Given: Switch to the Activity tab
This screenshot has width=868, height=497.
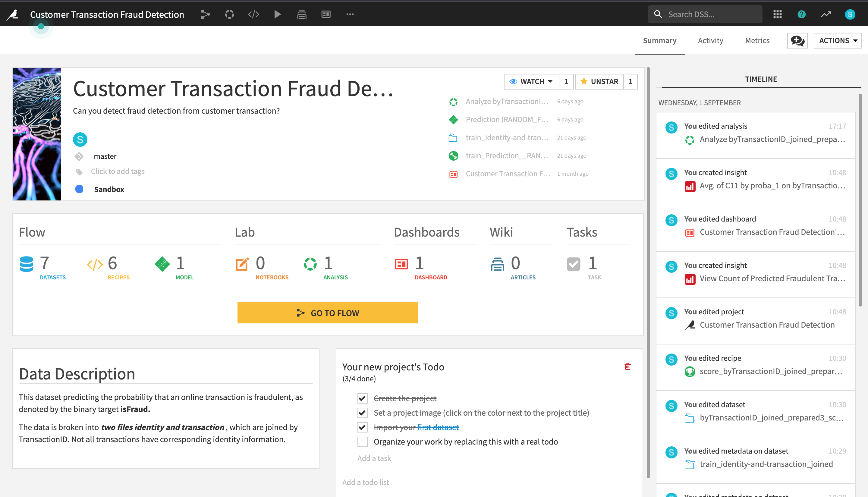Looking at the screenshot, I should tap(710, 41).
